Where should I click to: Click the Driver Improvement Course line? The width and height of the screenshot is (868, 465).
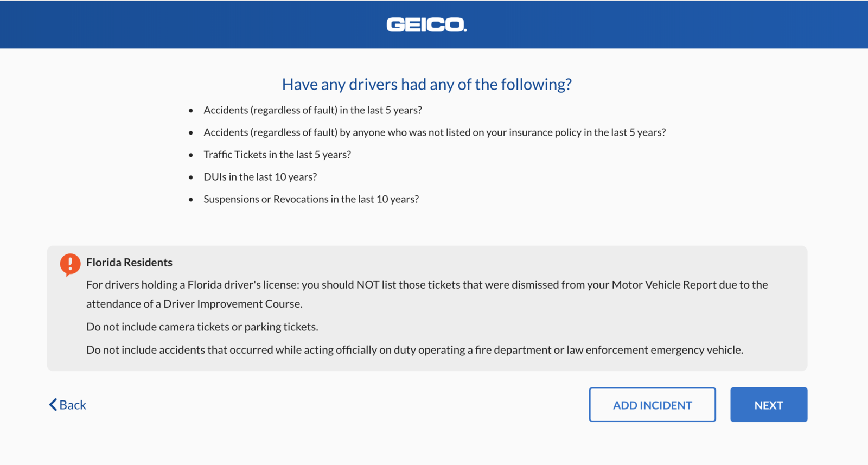pyautogui.click(x=194, y=304)
